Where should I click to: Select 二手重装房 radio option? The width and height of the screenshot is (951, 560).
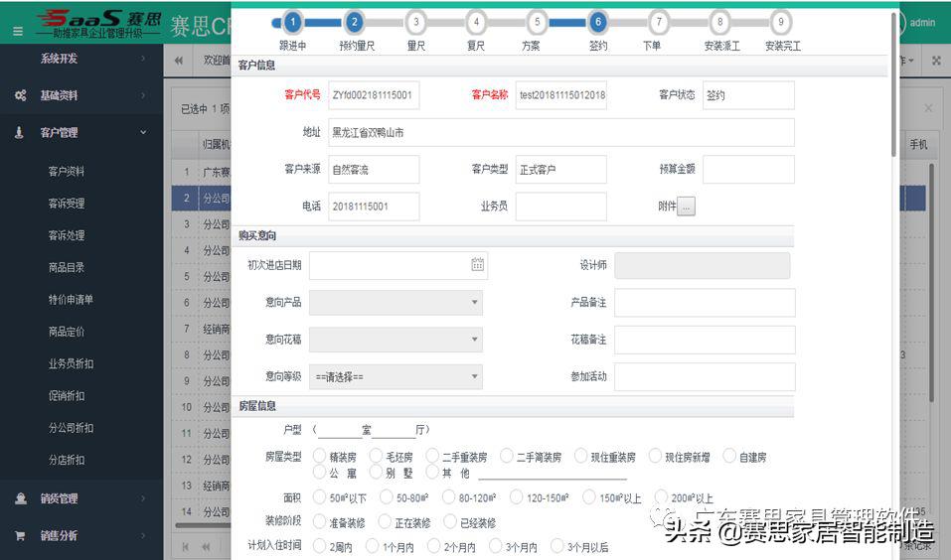point(432,456)
